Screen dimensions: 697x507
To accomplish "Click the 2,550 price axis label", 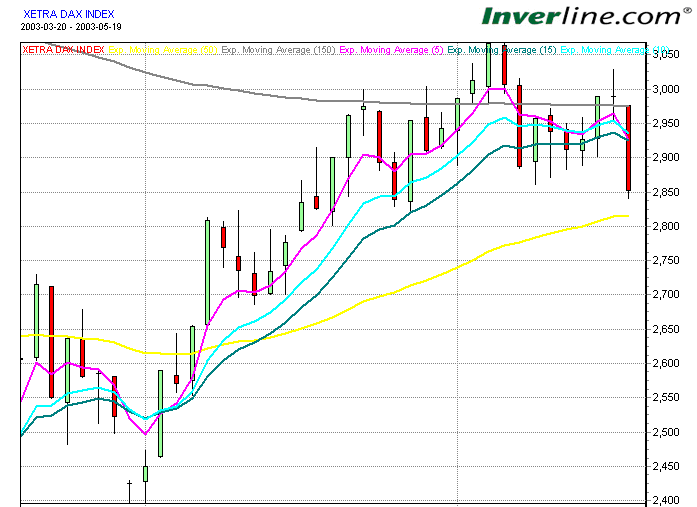I will (x=666, y=397).
